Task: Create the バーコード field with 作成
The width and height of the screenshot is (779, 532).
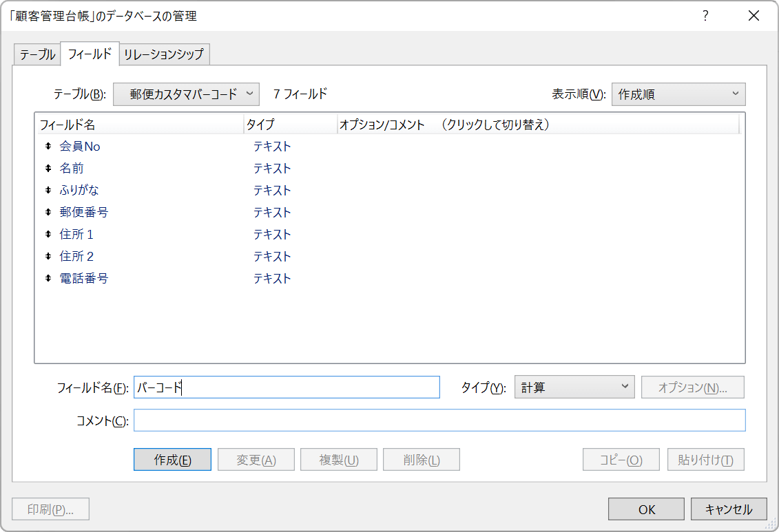Action: pos(172,459)
